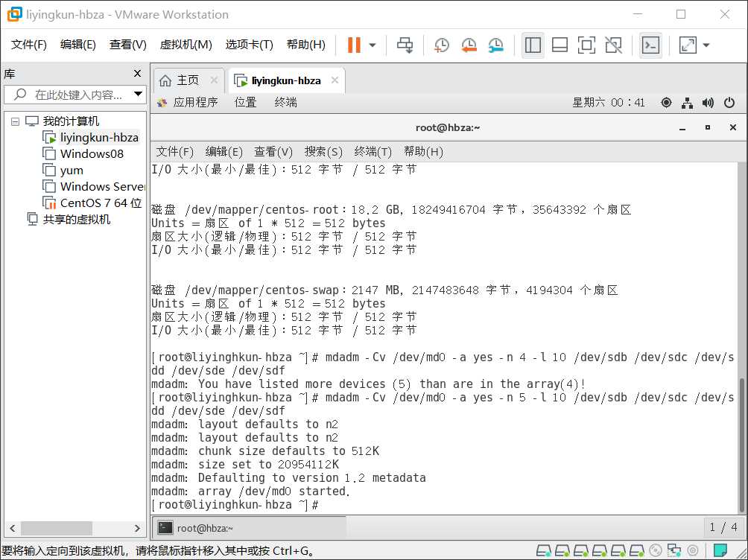
Task: Close the root@hbza:~ terminal window
Action: pyautogui.click(x=733, y=127)
